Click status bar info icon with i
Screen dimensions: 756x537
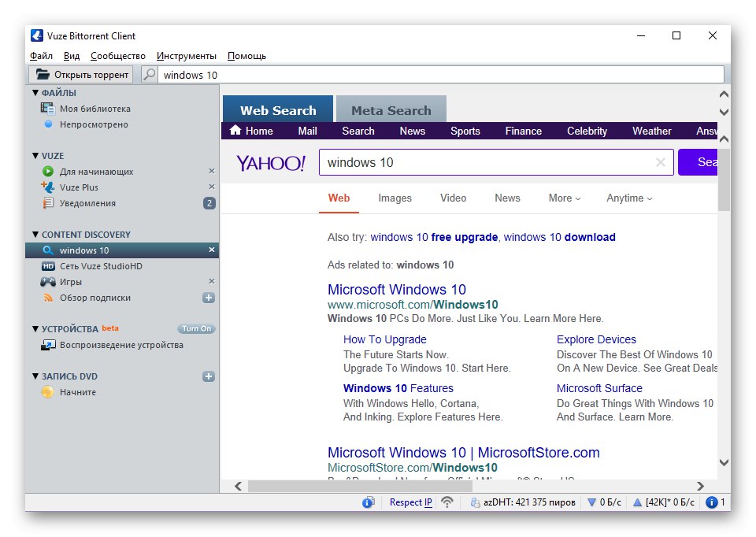click(x=369, y=502)
